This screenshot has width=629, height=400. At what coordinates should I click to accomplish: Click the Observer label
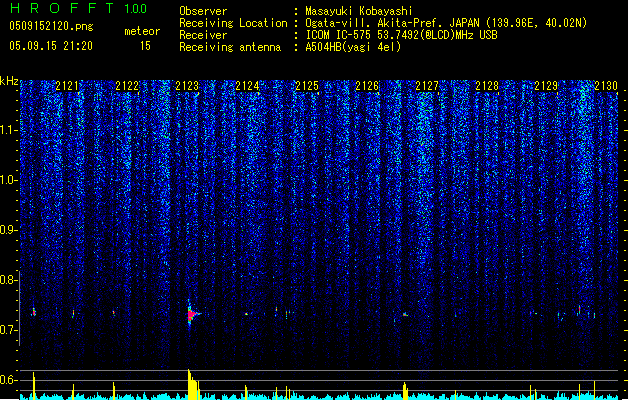[203, 11]
